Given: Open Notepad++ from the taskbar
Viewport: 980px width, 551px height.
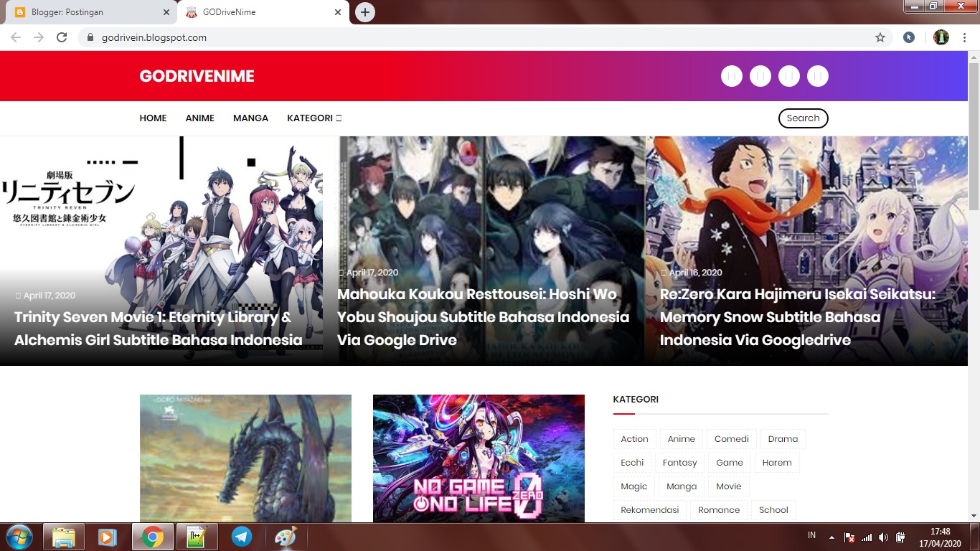Looking at the screenshot, I should click(x=197, y=536).
